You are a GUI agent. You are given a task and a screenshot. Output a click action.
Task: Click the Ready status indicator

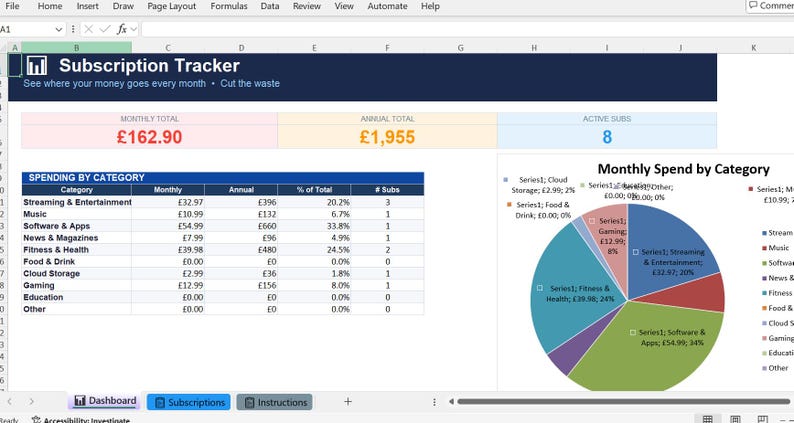coord(9,420)
